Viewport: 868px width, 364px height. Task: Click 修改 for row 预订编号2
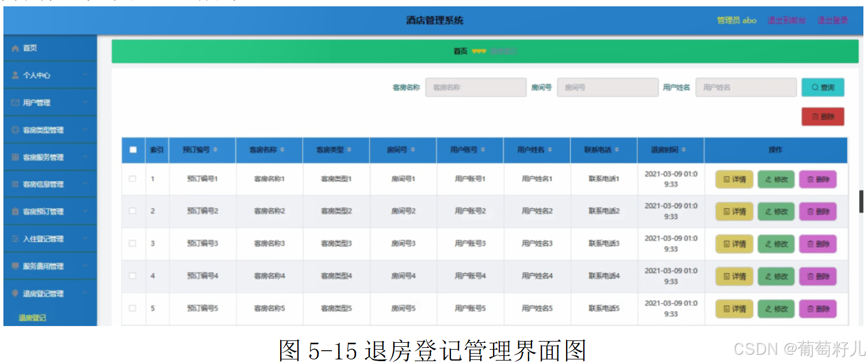tap(777, 212)
